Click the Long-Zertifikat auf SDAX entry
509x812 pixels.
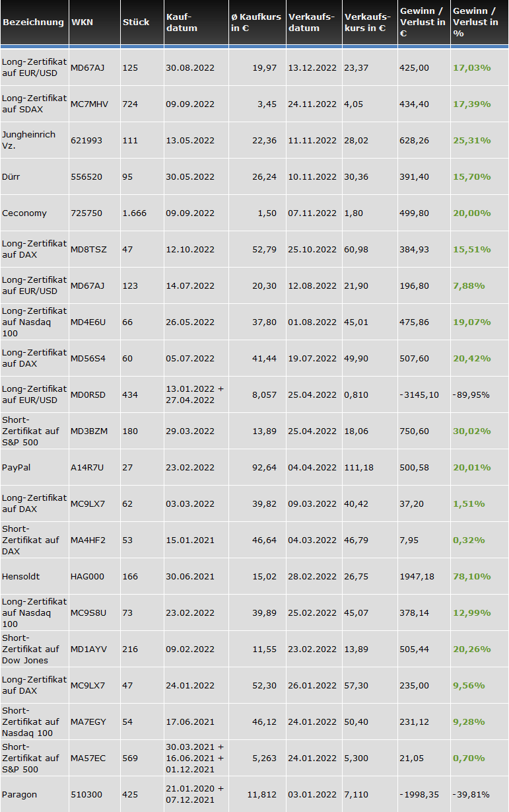(x=34, y=104)
